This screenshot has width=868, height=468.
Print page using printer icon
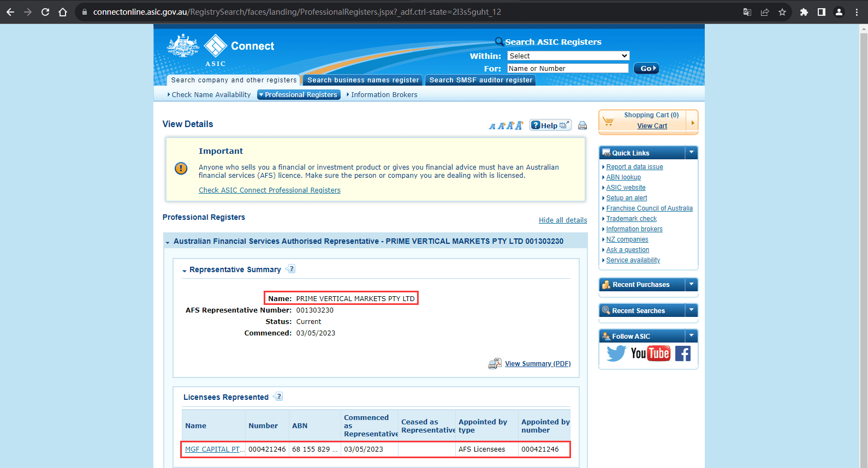pyautogui.click(x=582, y=125)
